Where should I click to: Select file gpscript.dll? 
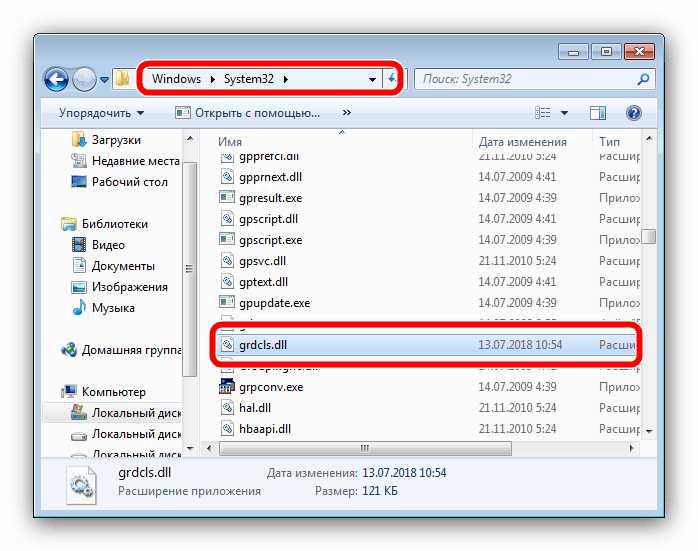click(x=427, y=219)
